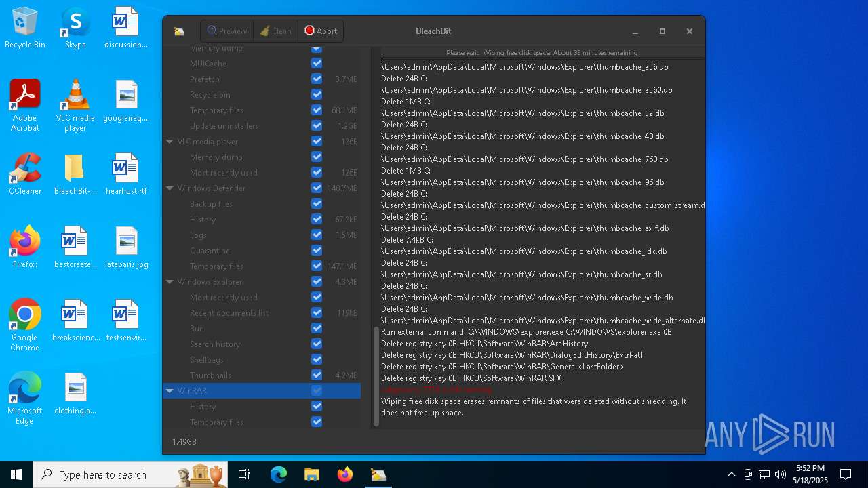Screen dimensions: 868x488
Task: Select the History row under WinRAR
Action: pyautogui.click(x=262, y=407)
